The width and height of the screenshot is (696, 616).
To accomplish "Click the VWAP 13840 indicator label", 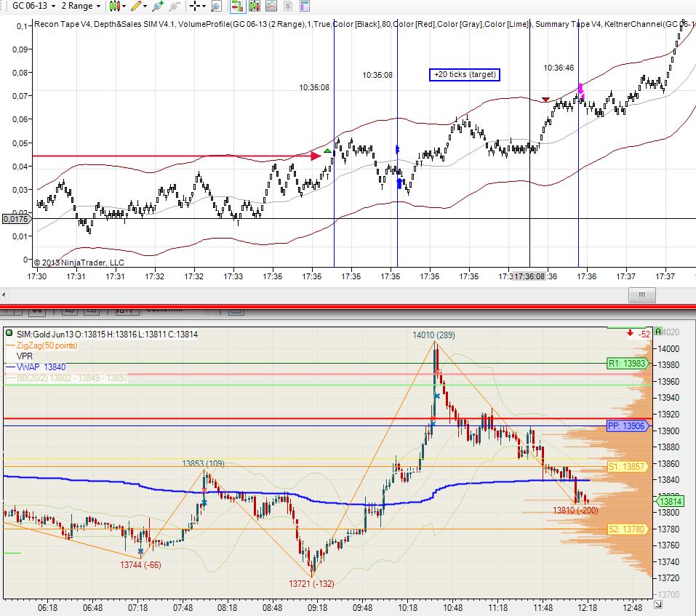I will tap(41, 367).
